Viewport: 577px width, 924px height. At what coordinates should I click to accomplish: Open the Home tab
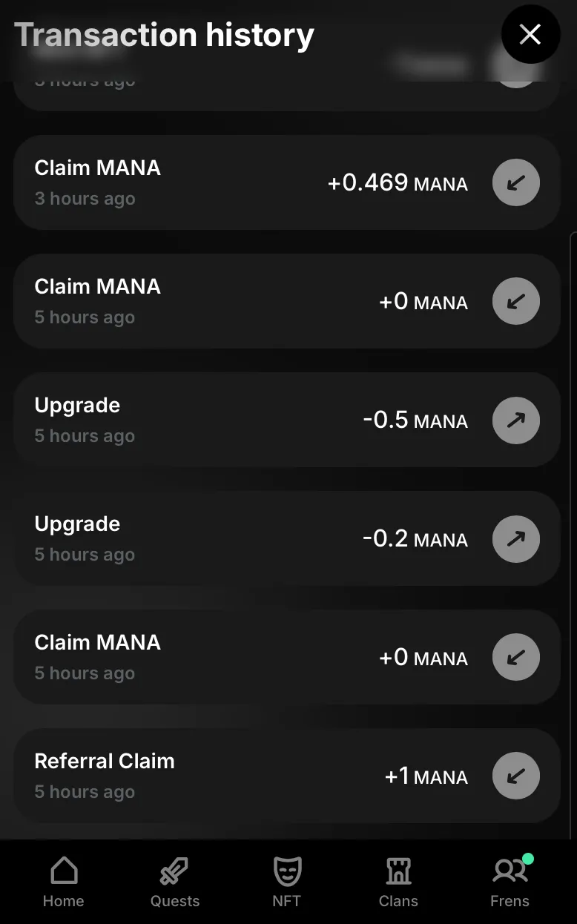[64, 882]
